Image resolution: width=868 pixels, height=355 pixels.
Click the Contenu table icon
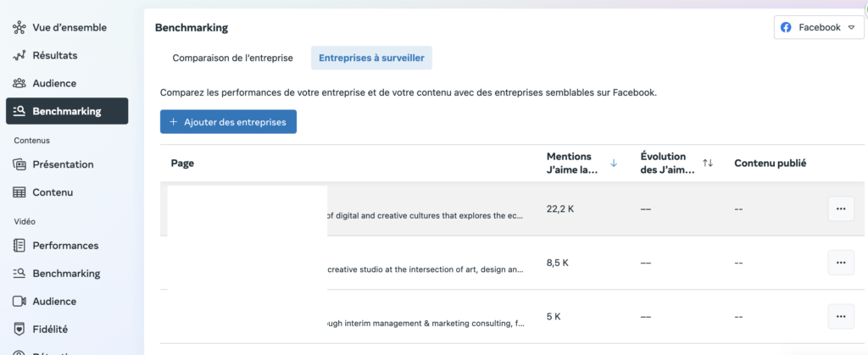pos(19,192)
